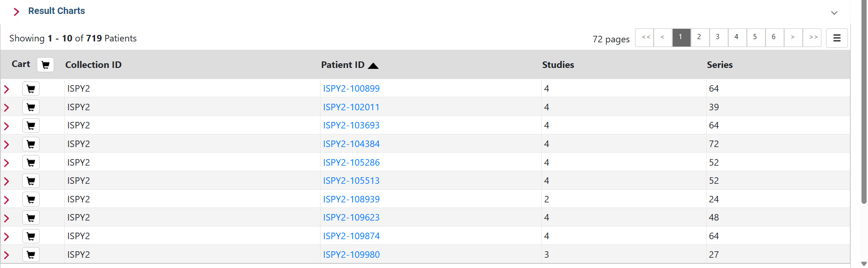The width and height of the screenshot is (868, 268).
Task: Open patient link ISPY2-109874
Action: [351, 236]
